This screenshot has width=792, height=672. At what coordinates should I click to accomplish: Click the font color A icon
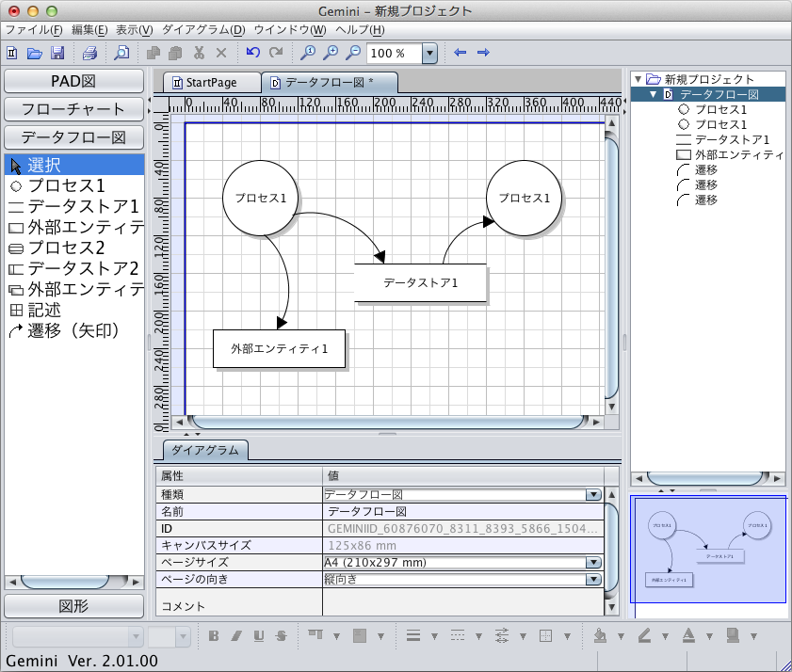tap(688, 635)
